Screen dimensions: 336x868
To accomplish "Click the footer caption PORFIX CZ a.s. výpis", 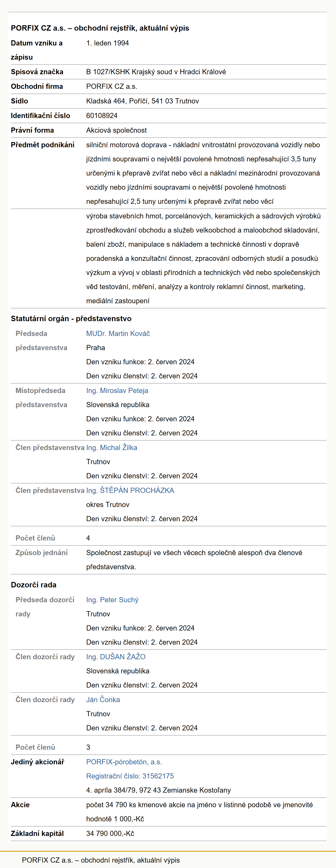I will tap(101, 860).
